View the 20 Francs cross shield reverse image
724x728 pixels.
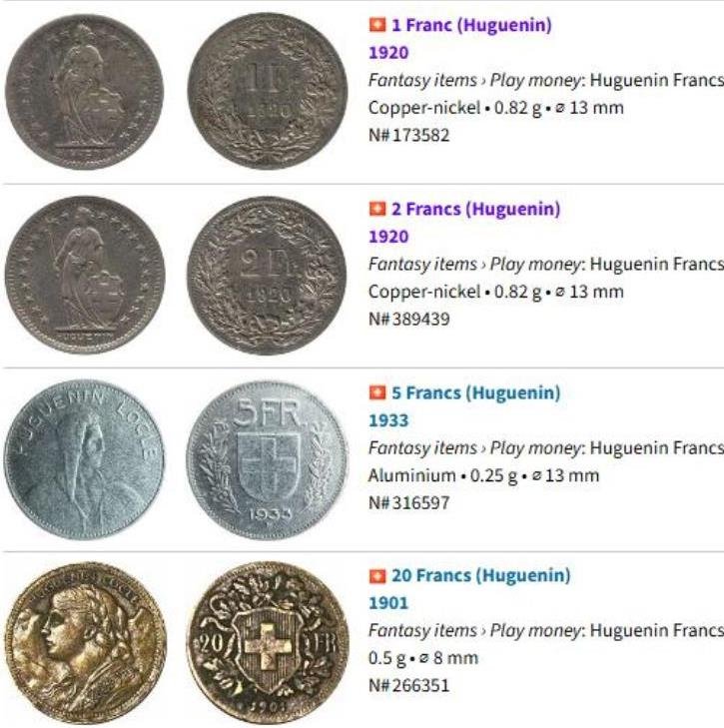pos(268,644)
